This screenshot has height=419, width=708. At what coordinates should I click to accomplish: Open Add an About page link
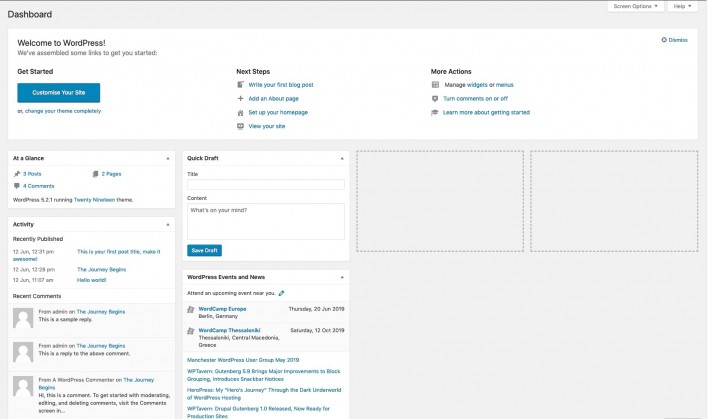point(274,98)
